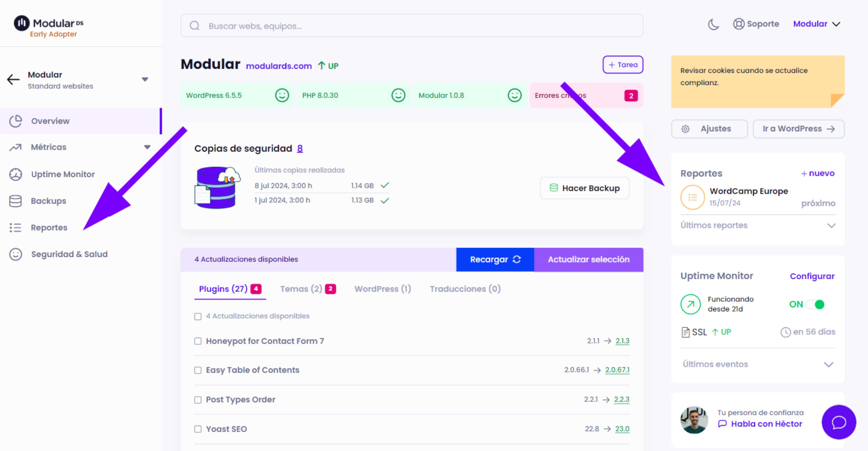This screenshot has height=451, width=868.
Task: Click the Errores críticos badge showing 2
Action: tap(631, 96)
